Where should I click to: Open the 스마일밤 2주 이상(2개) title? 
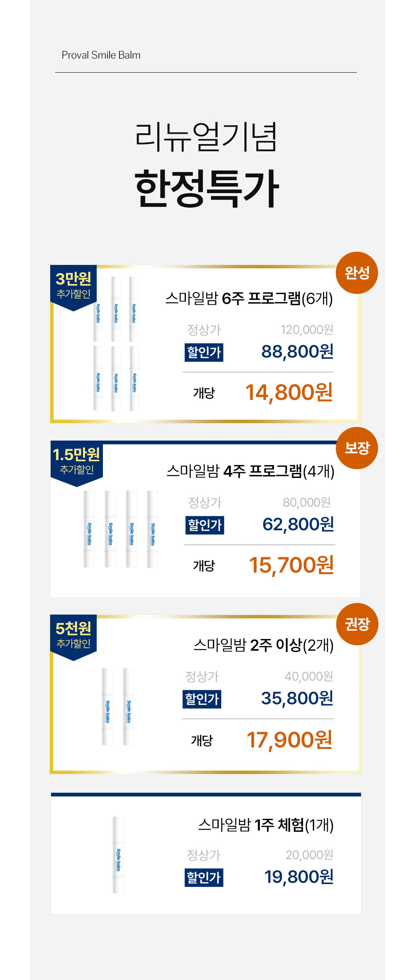tap(264, 645)
